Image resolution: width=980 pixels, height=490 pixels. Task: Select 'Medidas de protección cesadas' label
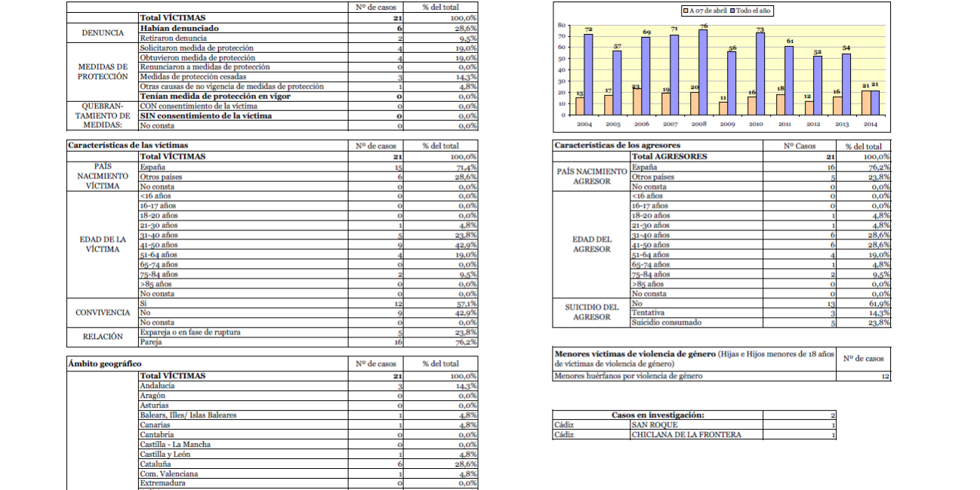click(x=193, y=77)
